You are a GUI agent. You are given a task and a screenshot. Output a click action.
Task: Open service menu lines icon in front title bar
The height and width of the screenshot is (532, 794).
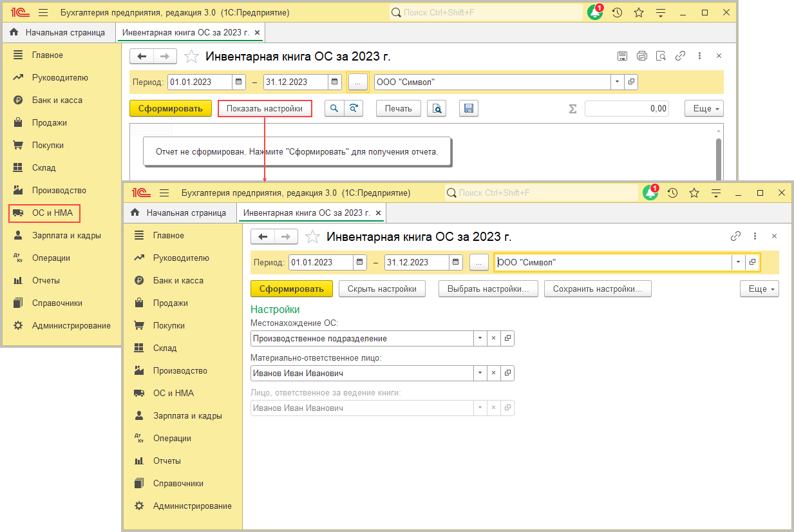pos(715,193)
